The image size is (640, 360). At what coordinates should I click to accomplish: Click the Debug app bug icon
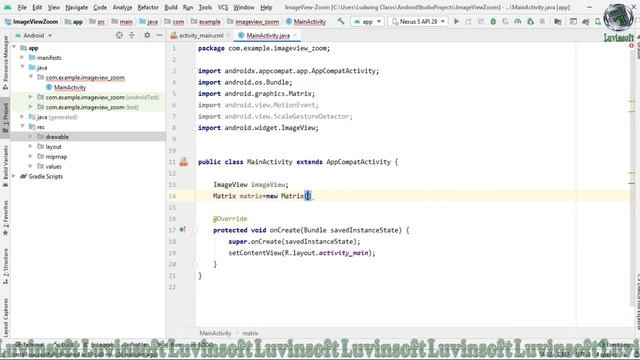click(493, 21)
